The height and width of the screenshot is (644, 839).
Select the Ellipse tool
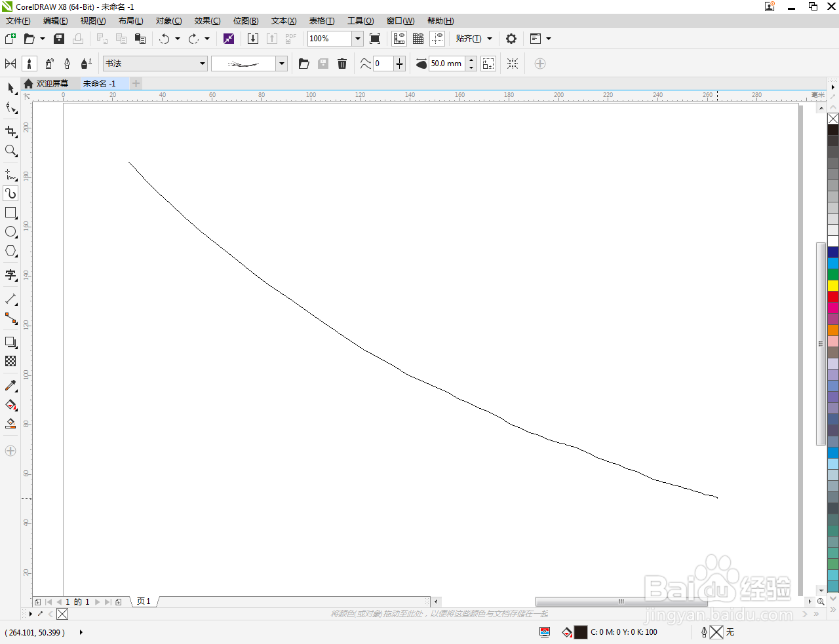10,232
